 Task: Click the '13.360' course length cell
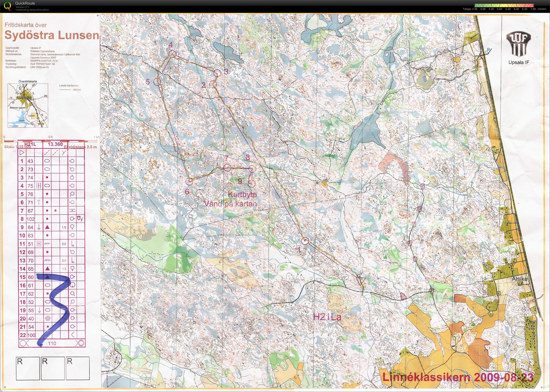tap(55, 144)
